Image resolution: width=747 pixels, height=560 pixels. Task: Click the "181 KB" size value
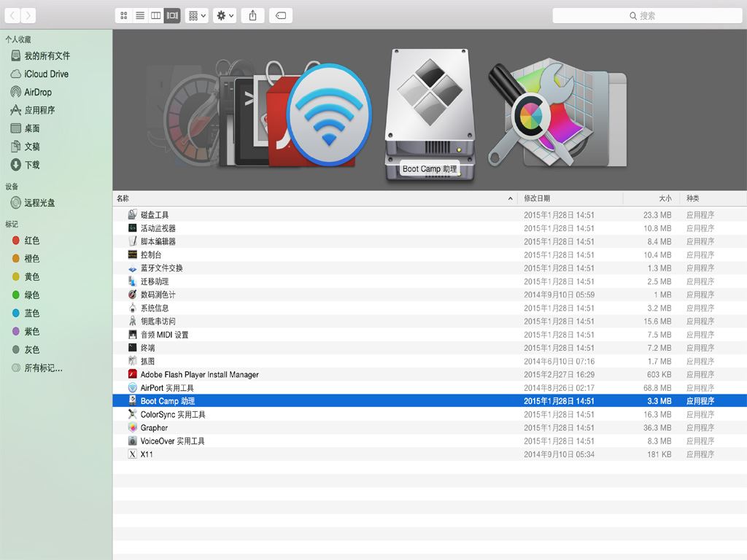pos(659,454)
